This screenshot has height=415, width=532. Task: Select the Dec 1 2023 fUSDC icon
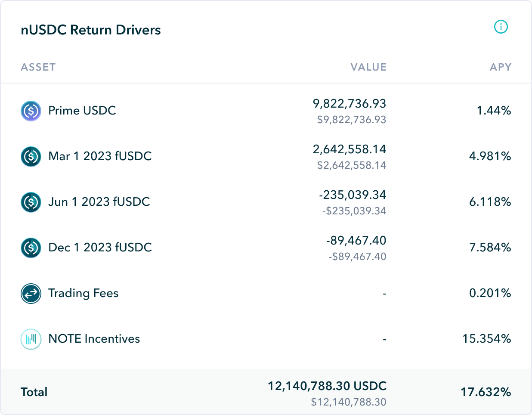click(x=30, y=248)
